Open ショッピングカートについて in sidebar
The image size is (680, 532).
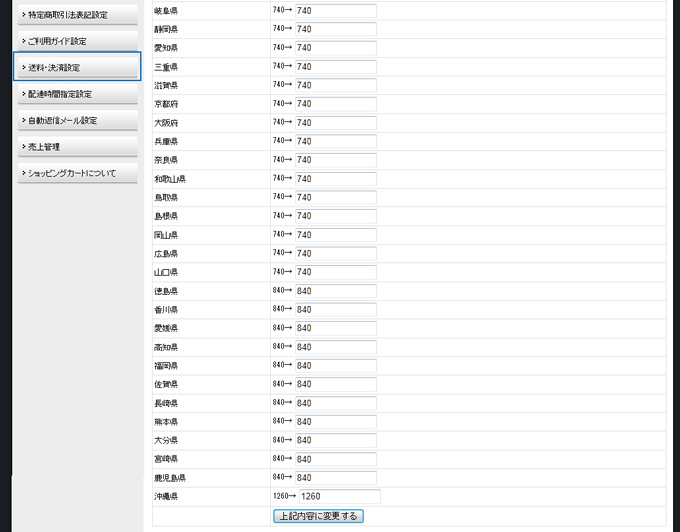point(77,173)
